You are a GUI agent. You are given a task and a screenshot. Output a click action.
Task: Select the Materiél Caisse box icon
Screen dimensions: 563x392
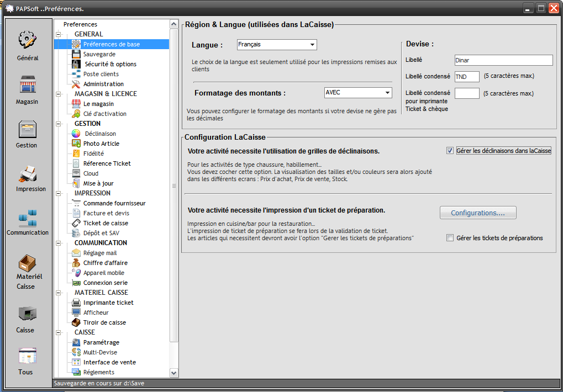(x=28, y=262)
